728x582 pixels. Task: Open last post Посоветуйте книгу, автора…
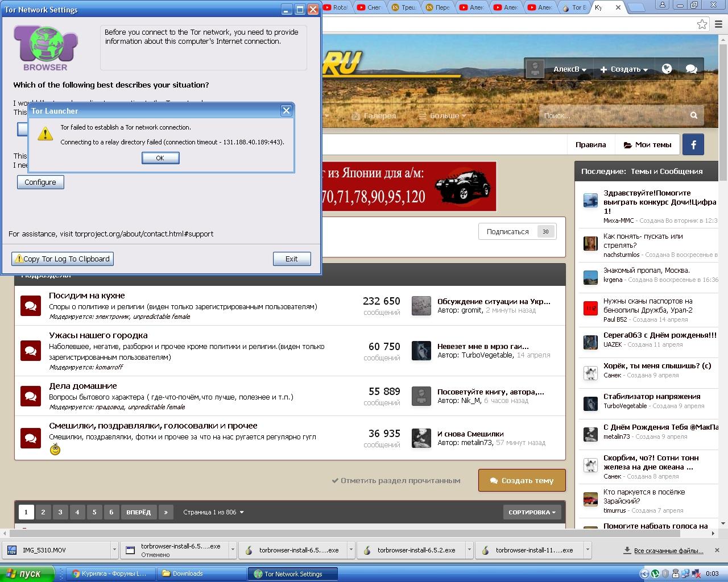(x=491, y=392)
